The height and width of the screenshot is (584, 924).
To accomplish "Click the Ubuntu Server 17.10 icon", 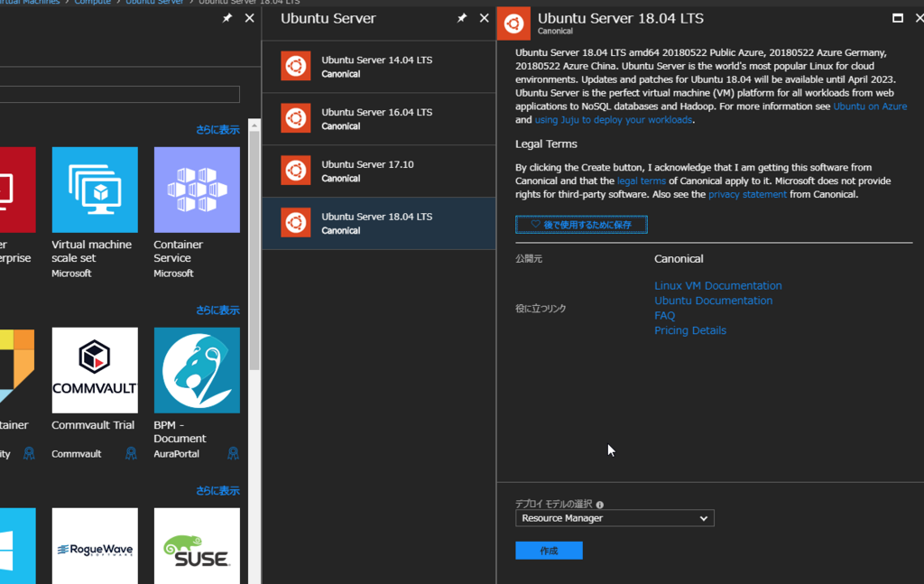I will (x=295, y=171).
